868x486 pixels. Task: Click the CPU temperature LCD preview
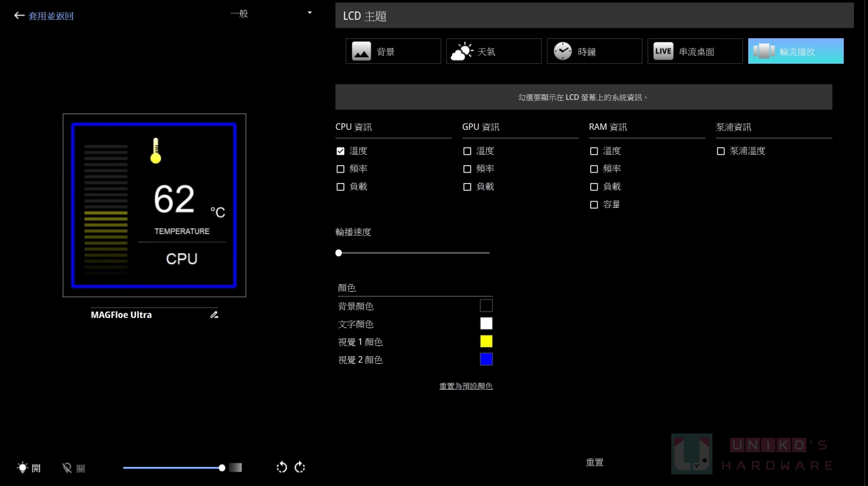[154, 205]
